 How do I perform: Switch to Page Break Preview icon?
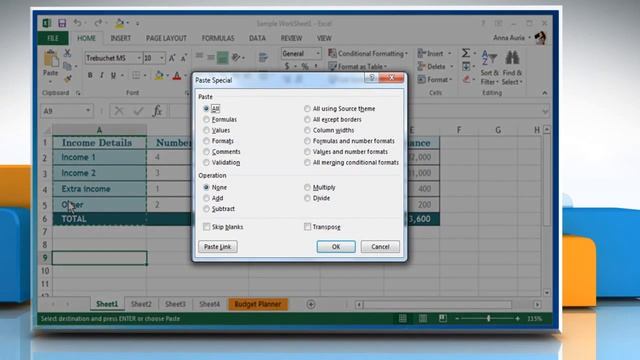[442, 318]
